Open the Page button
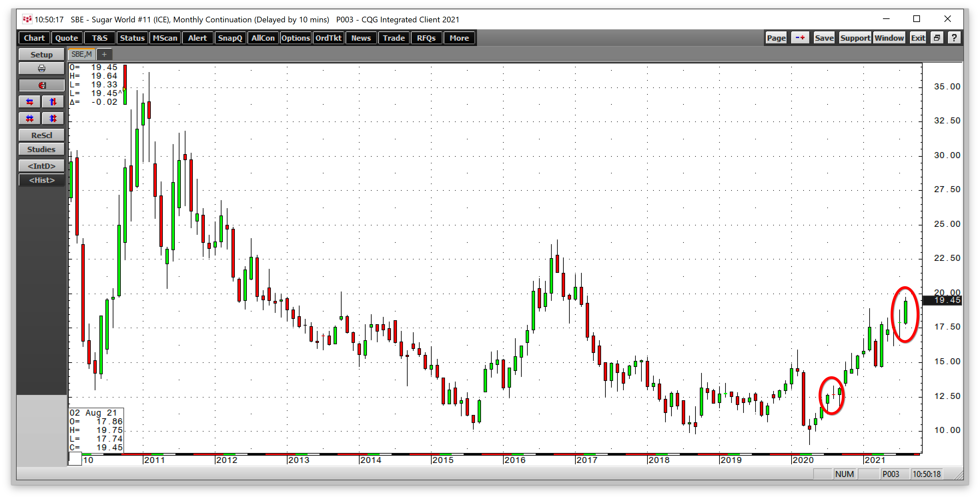This screenshot has width=980, height=499. click(777, 38)
